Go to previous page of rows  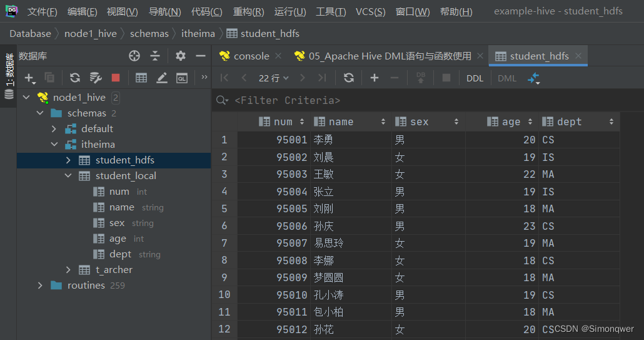click(x=244, y=78)
